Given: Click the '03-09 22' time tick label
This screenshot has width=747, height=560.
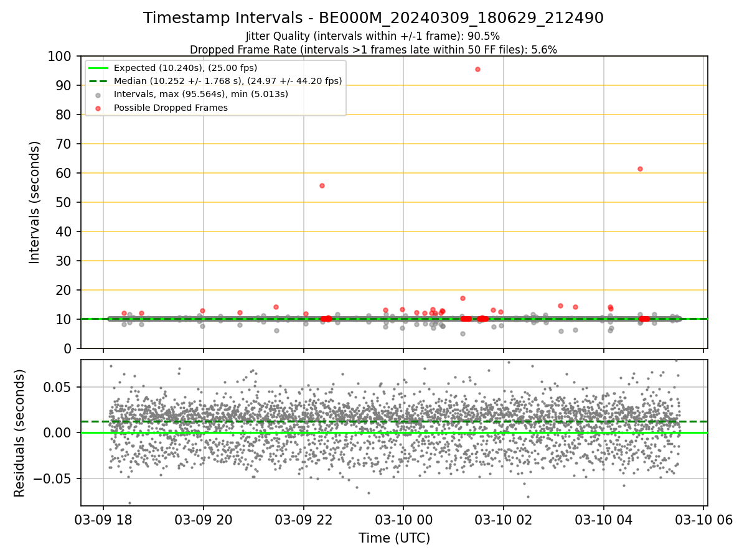Looking at the screenshot, I should [304, 520].
